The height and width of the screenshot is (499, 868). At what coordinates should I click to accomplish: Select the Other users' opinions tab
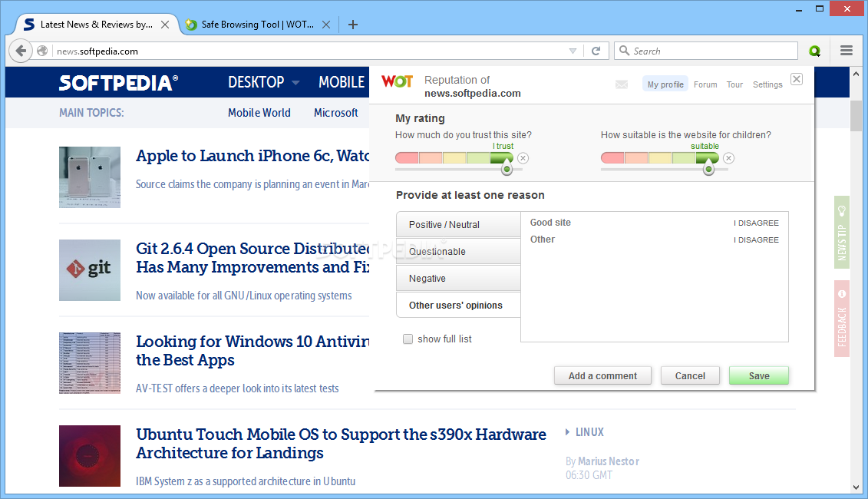[x=458, y=306]
